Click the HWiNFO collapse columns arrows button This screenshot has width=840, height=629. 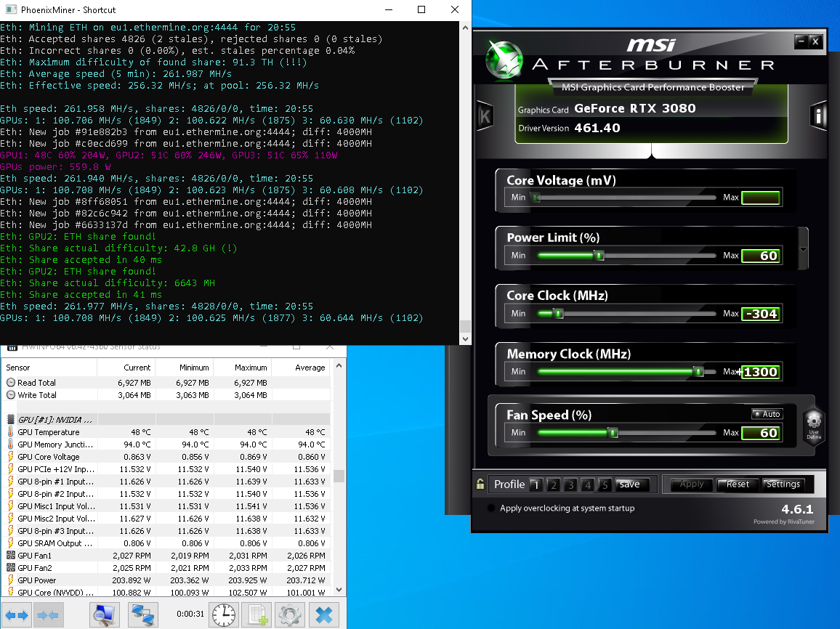coord(49,615)
